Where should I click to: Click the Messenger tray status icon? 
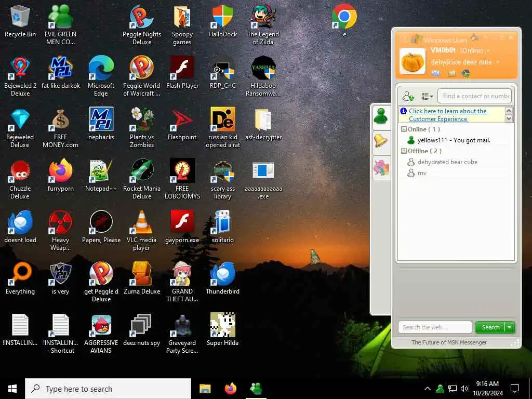[x=440, y=389]
